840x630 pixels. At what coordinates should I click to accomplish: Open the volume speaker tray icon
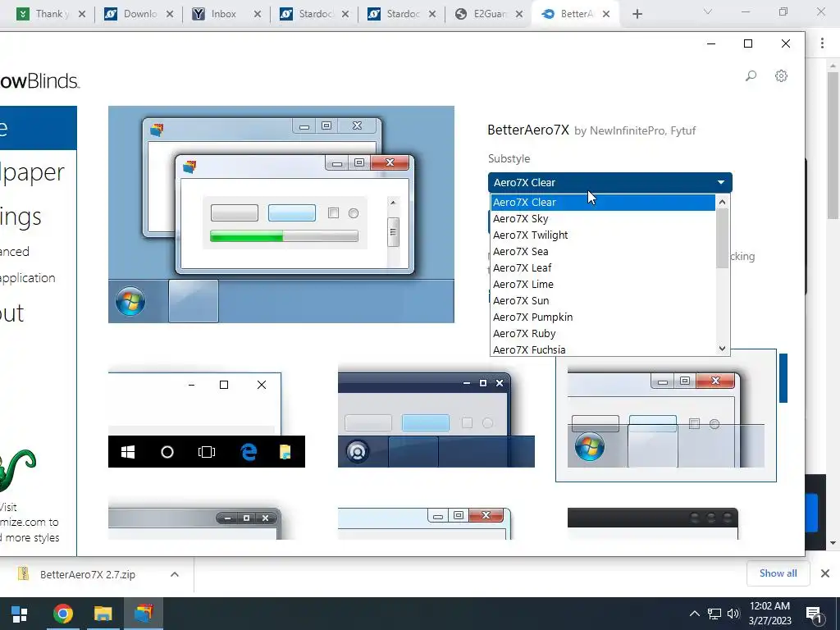click(733, 614)
